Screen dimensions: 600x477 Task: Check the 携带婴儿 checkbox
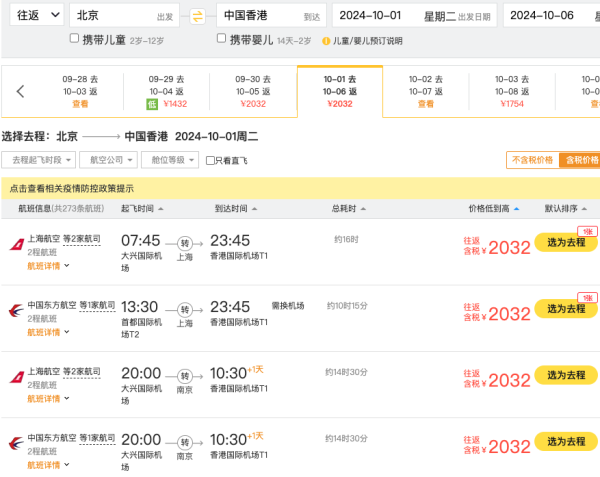[x=221, y=38]
